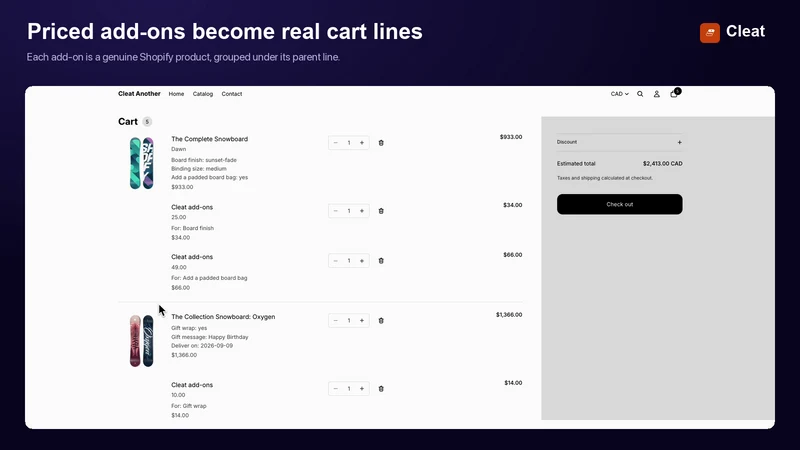Decrease quantity of Gift wrap add-on
This screenshot has width=800, height=450.
point(336,389)
